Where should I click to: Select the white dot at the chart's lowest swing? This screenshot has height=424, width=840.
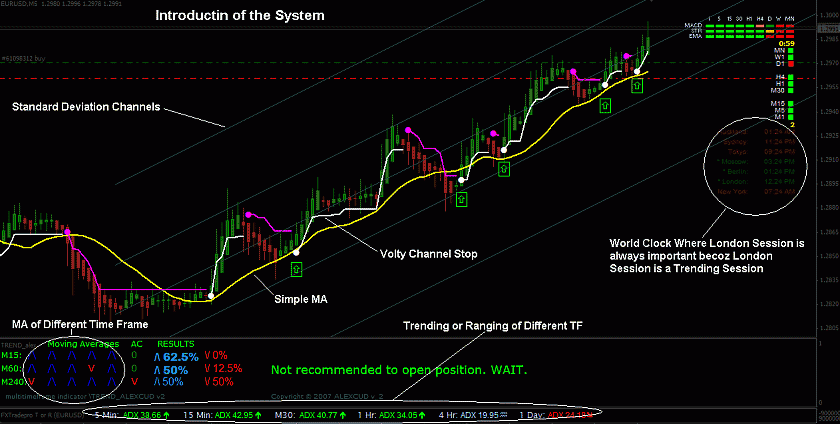pos(211,295)
